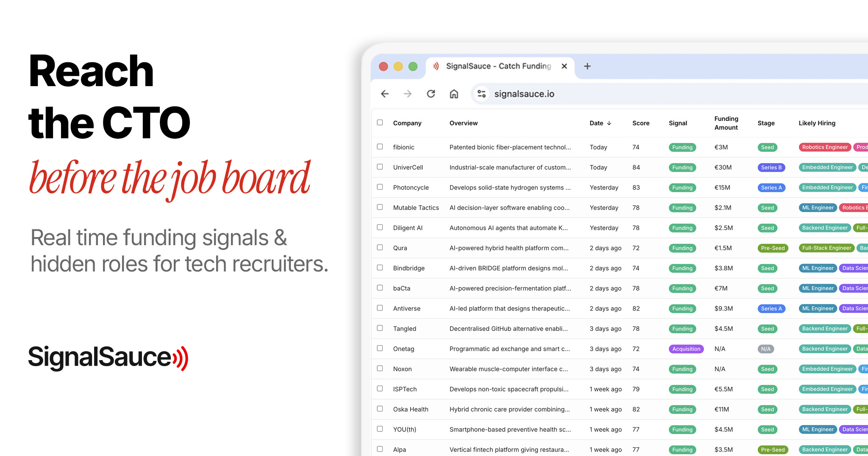Check the box for the fibionic row
Image resolution: width=868 pixels, height=456 pixels.
380,147
